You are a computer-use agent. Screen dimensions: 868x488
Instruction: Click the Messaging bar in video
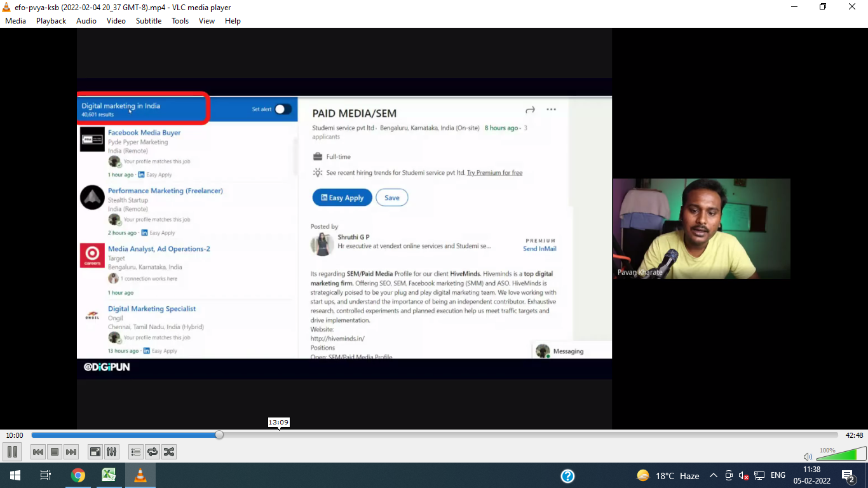[572, 351]
